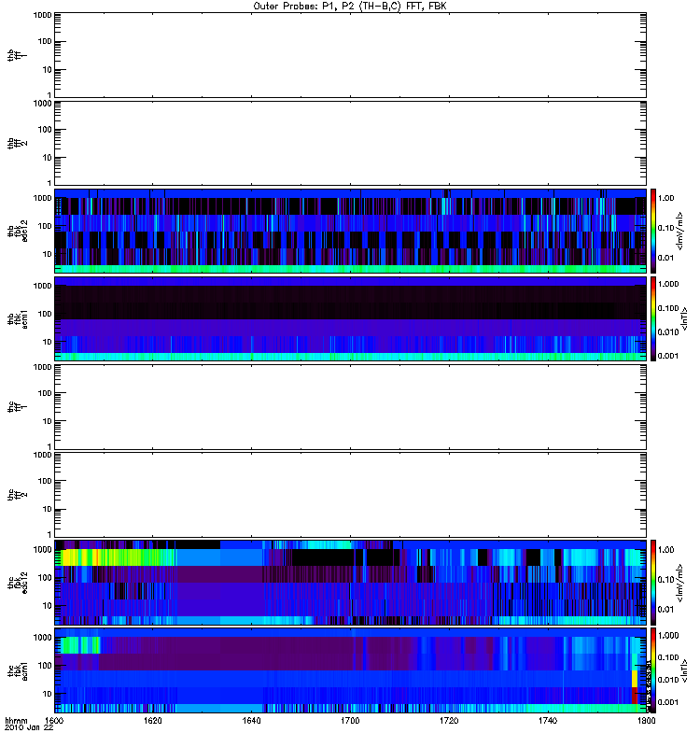Click the 'thb fff 1' y-axis label

[x=17, y=55]
